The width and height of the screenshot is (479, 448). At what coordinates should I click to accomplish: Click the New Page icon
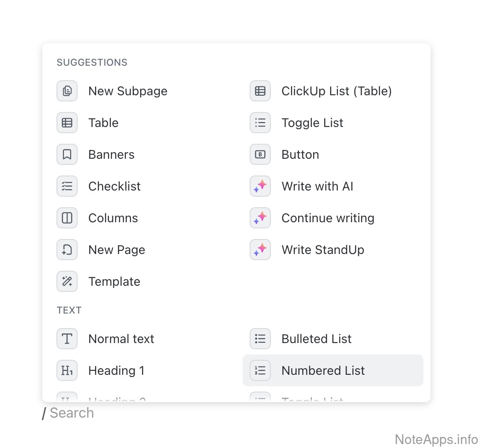tap(67, 250)
